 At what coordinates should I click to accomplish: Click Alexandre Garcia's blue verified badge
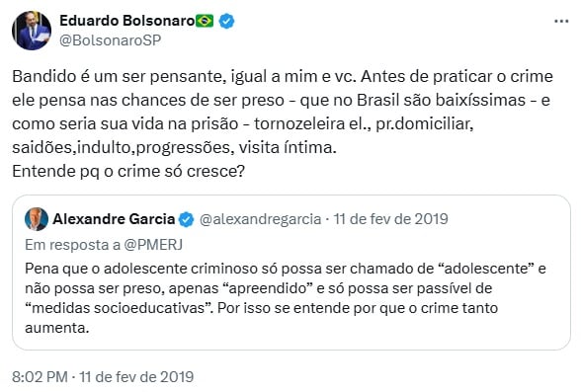[186, 219]
